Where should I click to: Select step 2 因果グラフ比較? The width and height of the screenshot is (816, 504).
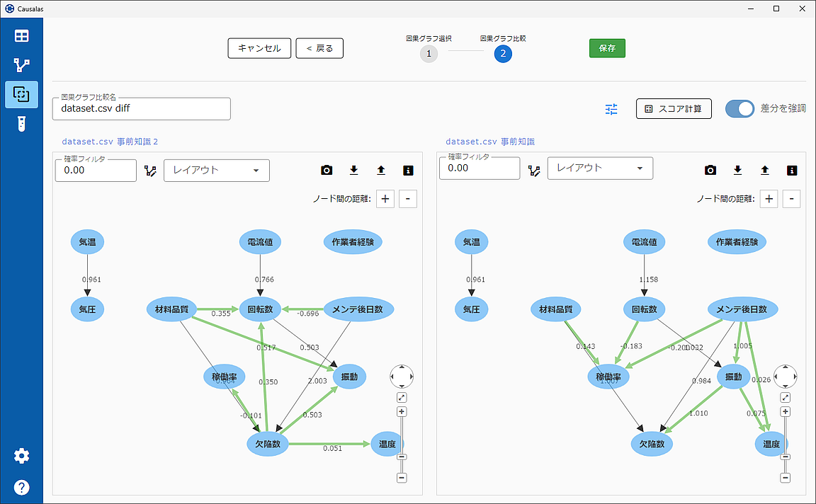point(503,53)
